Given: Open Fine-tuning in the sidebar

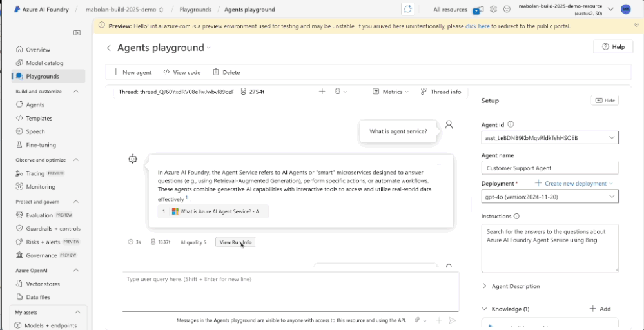Looking at the screenshot, I should 41,145.
